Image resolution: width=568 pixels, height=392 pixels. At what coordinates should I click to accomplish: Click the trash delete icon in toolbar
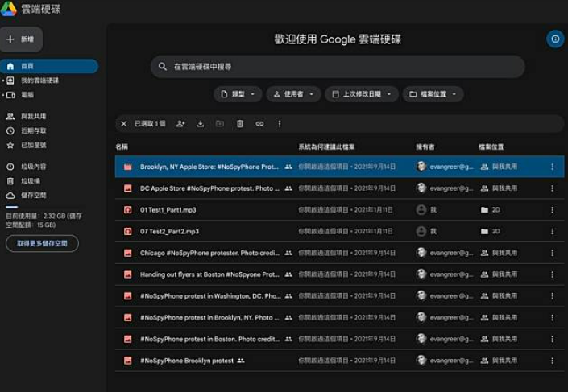point(240,124)
